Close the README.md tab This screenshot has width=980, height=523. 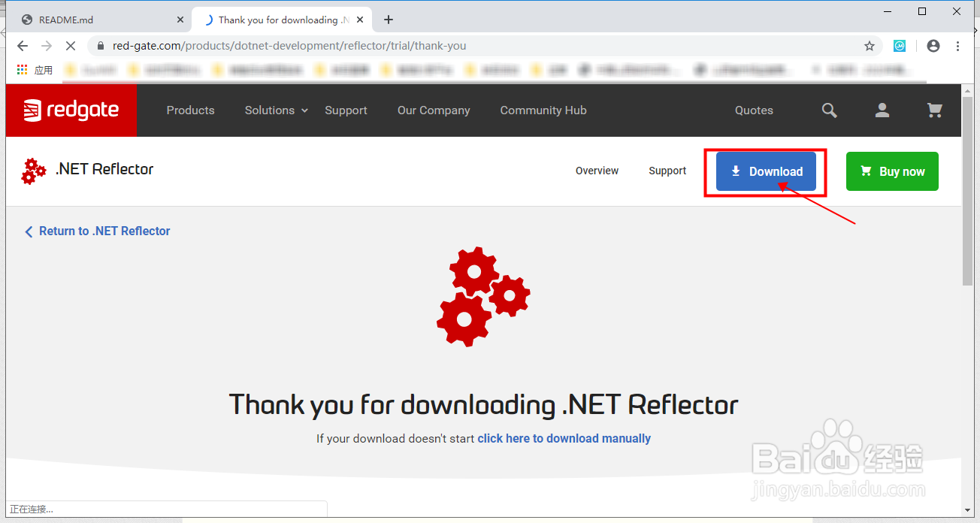point(180,20)
